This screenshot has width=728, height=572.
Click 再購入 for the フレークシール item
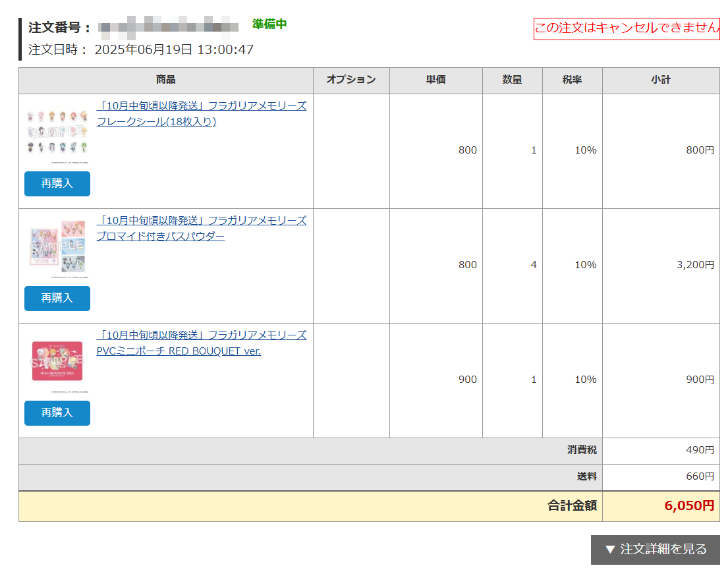[x=57, y=184]
